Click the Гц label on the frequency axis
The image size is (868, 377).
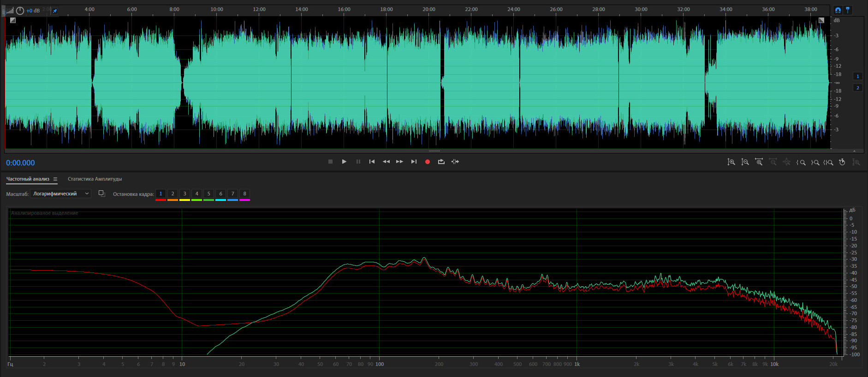(x=10, y=364)
